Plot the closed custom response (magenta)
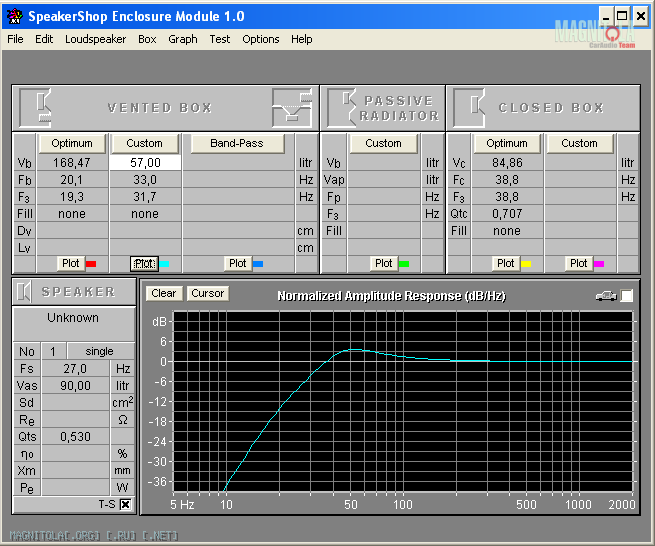The width and height of the screenshot is (655, 546). tap(579, 264)
